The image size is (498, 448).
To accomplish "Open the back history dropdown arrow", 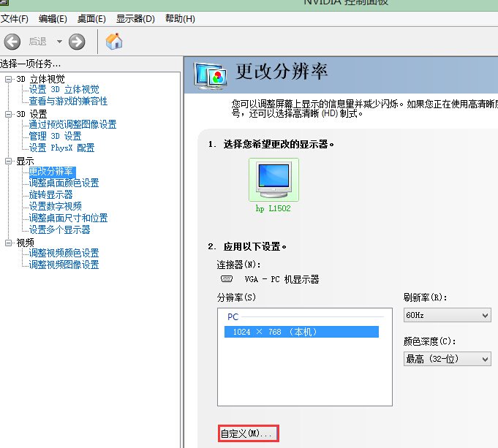I will pos(59,42).
